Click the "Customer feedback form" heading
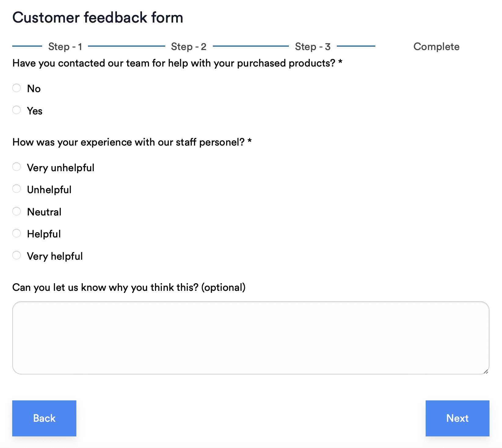This screenshot has width=502, height=448. tap(98, 17)
